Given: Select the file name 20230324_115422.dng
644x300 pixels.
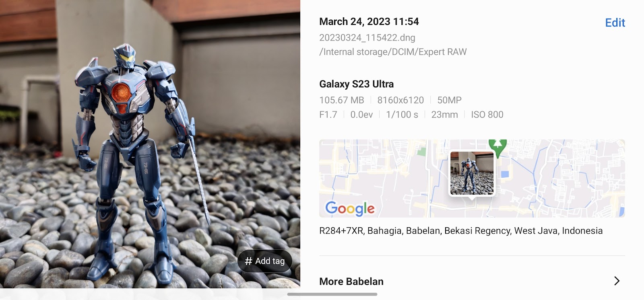Looking at the screenshot, I should tap(367, 37).
